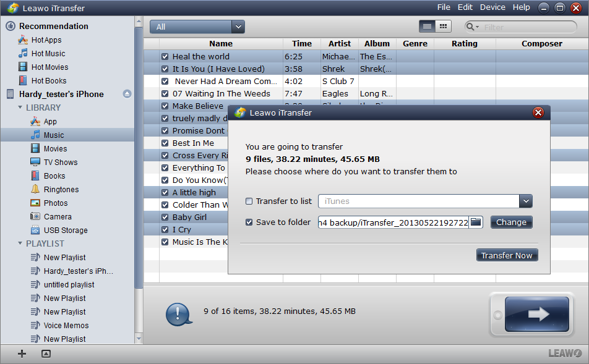Select the Photos library icon
589x364 pixels.
click(x=35, y=203)
